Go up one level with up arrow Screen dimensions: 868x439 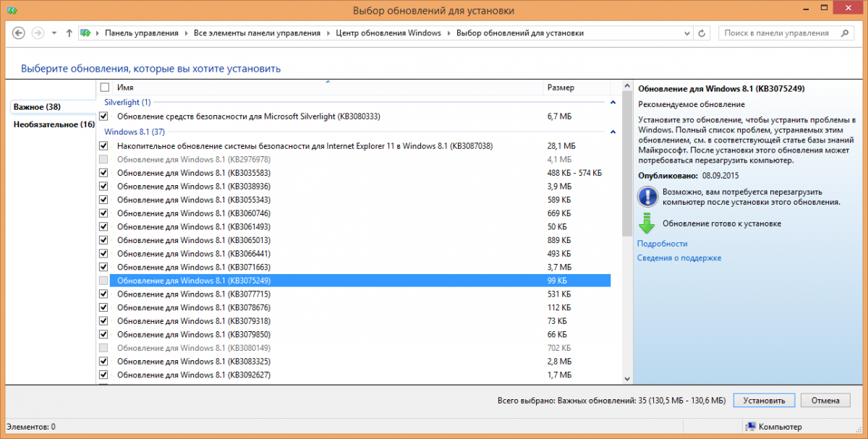point(69,33)
